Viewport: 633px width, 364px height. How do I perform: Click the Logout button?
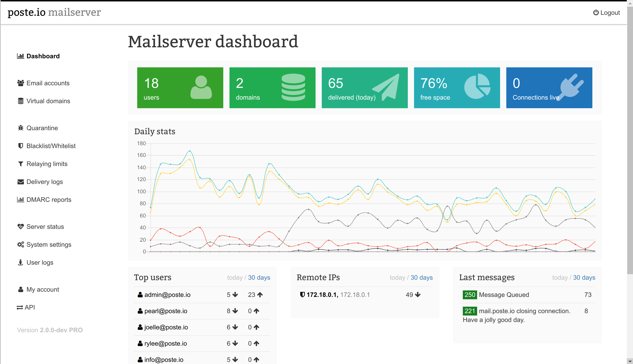pyautogui.click(x=607, y=13)
